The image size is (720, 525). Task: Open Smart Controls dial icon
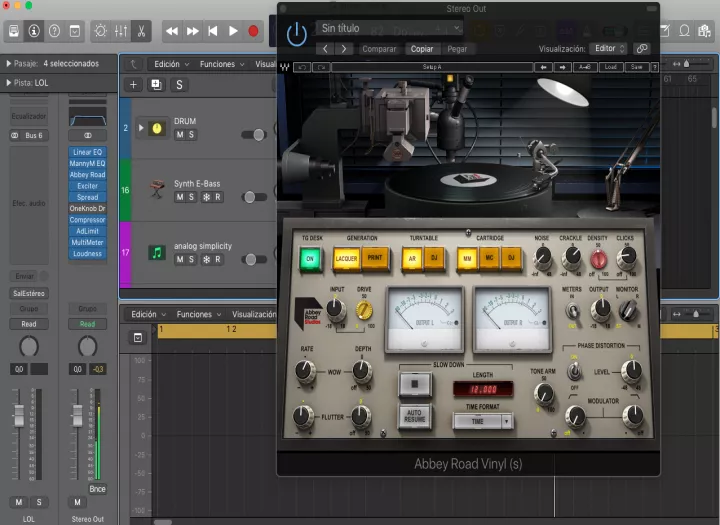(100, 31)
